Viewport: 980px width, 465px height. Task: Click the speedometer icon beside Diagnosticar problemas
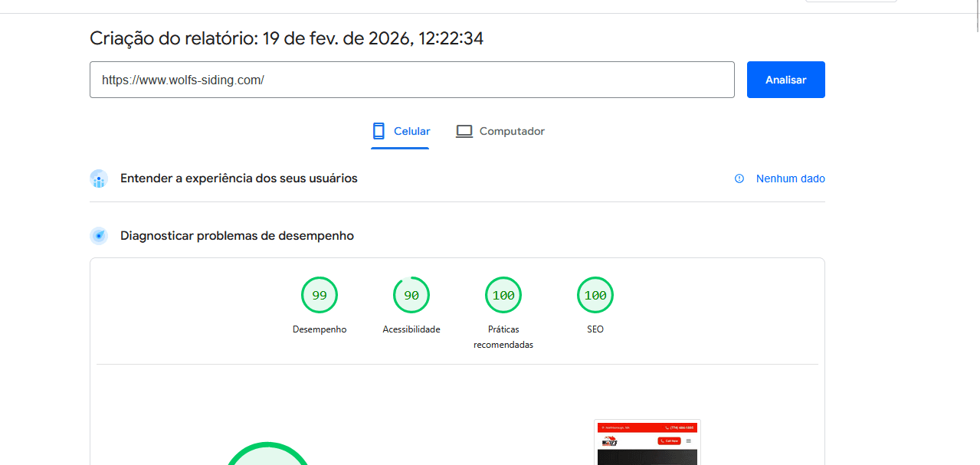99,236
